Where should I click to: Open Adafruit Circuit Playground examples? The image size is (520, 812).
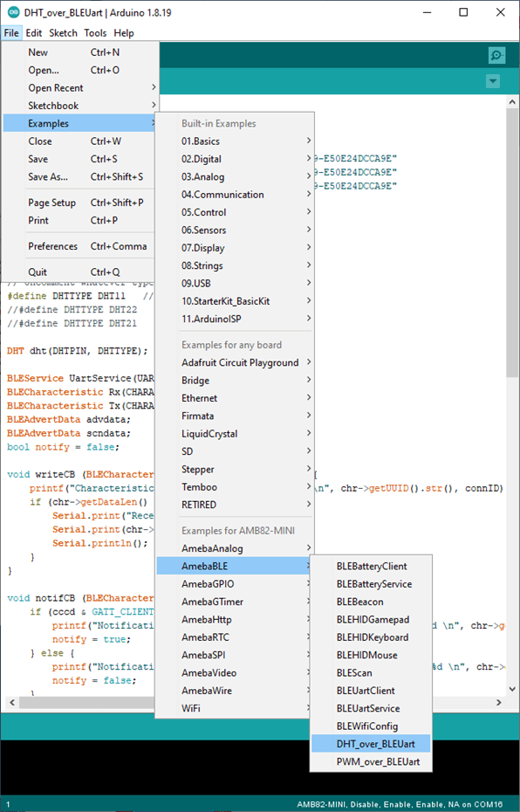coord(235,362)
